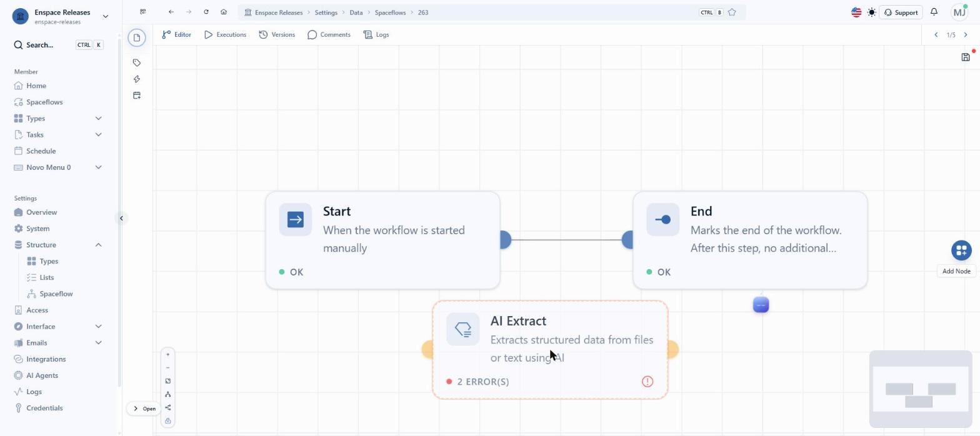Click the lightning bolt triggers icon
This screenshot has height=436, width=980.
(x=137, y=79)
